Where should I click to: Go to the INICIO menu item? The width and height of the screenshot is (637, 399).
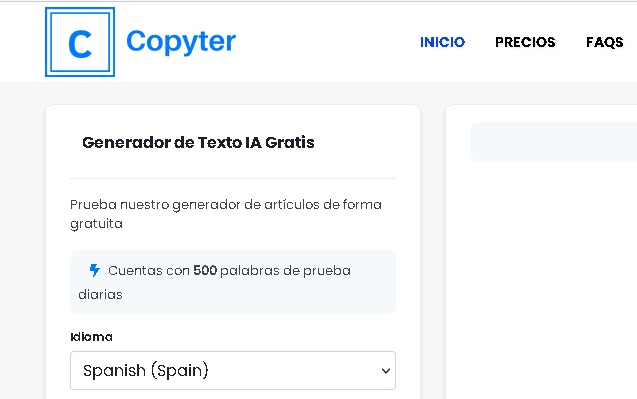pyautogui.click(x=442, y=42)
